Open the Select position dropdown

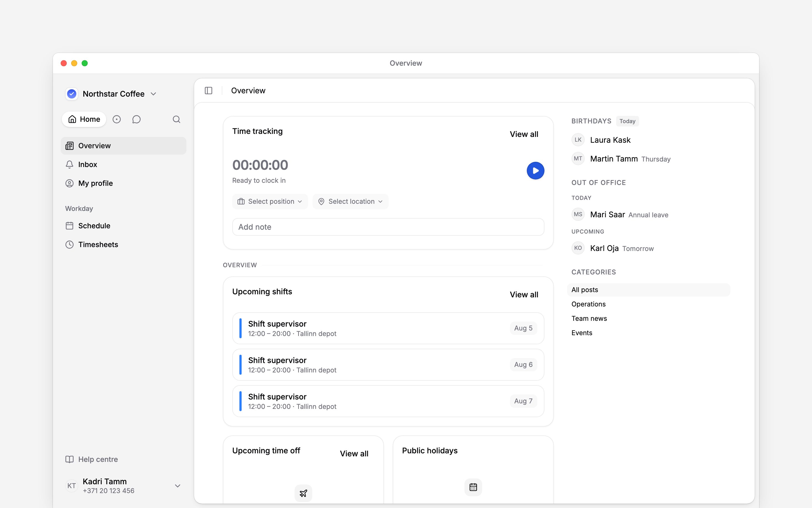click(x=270, y=202)
